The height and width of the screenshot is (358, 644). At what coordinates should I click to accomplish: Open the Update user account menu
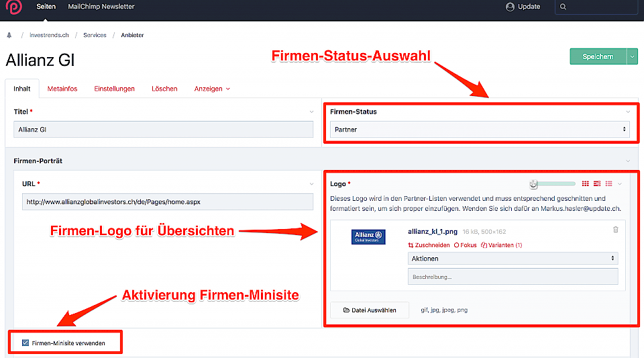[x=523, y=7]
